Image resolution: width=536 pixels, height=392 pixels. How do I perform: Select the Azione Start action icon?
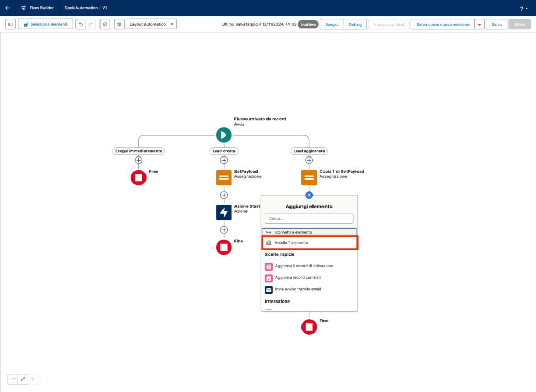224,212
